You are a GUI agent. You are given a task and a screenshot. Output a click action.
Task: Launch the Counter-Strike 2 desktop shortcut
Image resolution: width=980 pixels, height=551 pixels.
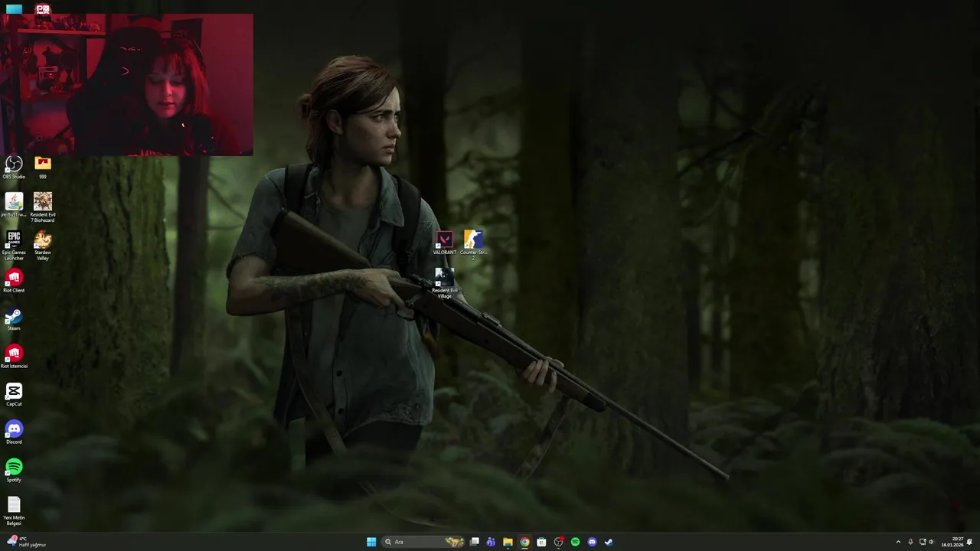tap(473, 245)
